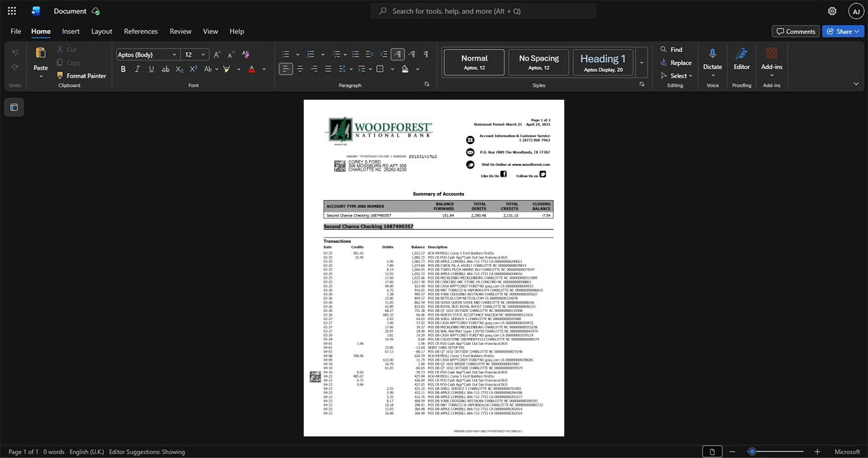Set left-to-right text direction

pos(398,55)
